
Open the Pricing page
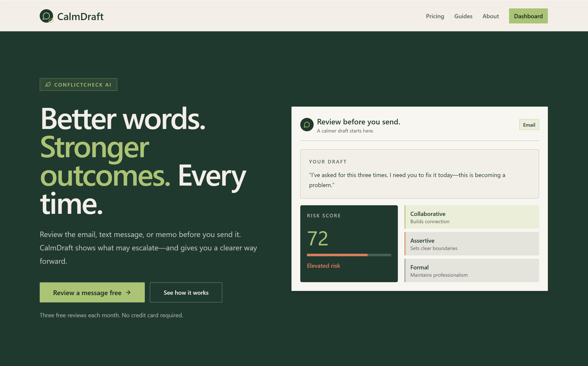435,16
